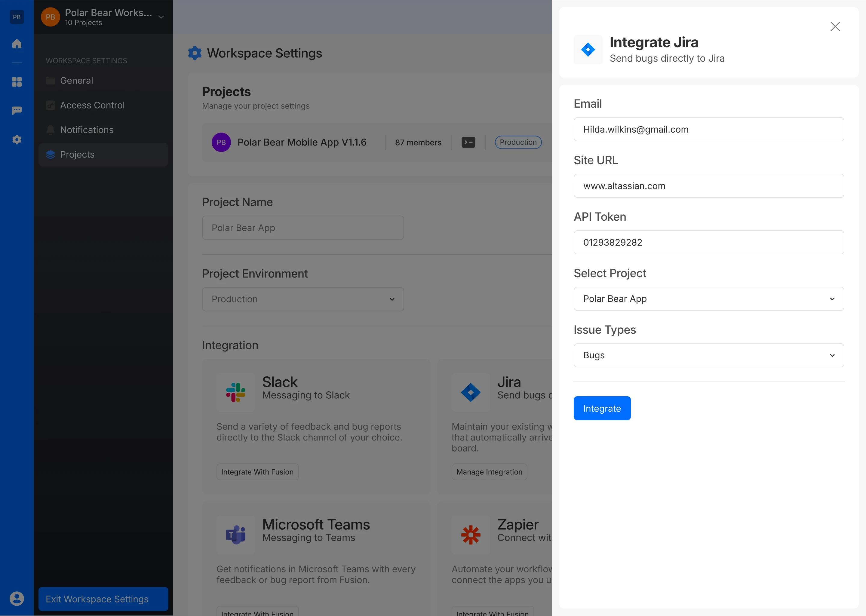The image size is (866, 616).
Task: Click the Zapier logo icon
Action: point(471,535)
